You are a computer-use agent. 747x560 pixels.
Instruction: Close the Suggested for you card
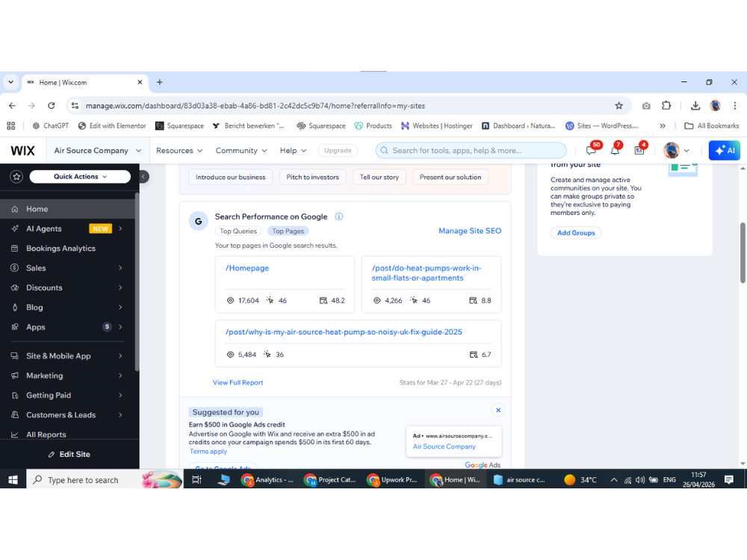point(498,410)
